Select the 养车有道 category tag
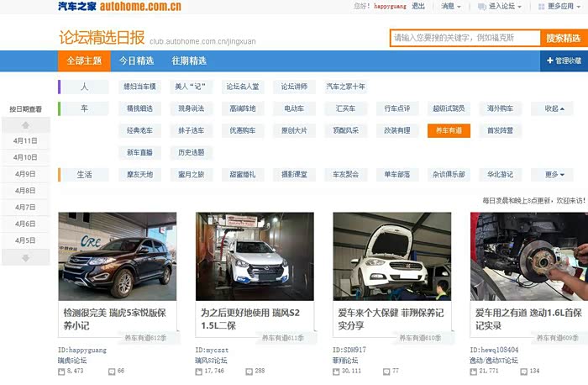 pos(449,130)
